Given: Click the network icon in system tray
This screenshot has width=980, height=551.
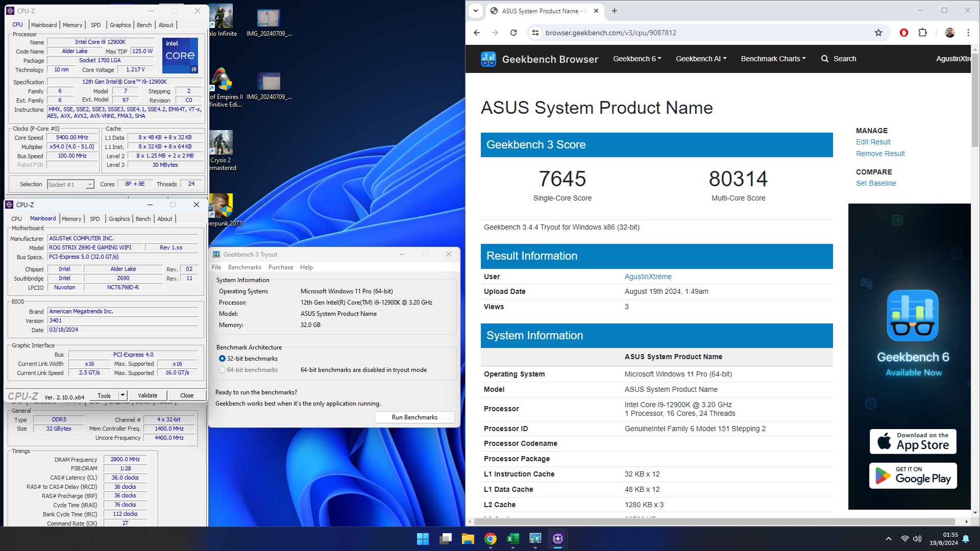Looking at the screenshot, I should pos(904,539).
